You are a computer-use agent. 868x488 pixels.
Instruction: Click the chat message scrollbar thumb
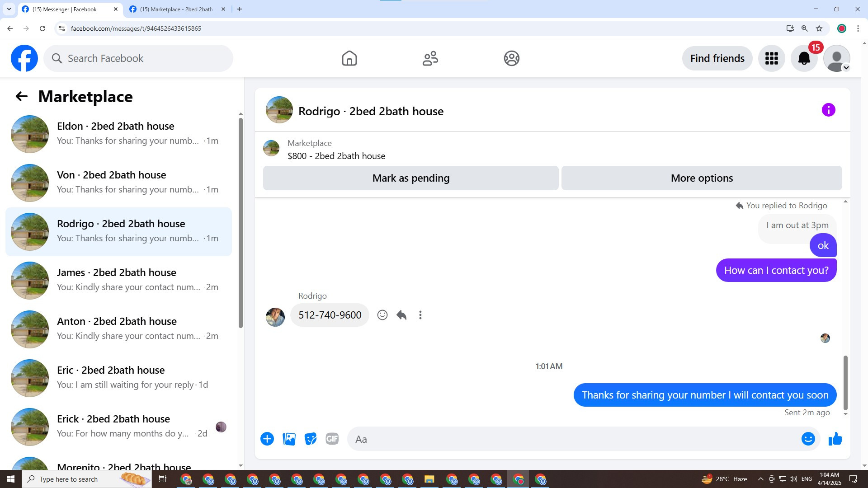(x=845, y=382)
